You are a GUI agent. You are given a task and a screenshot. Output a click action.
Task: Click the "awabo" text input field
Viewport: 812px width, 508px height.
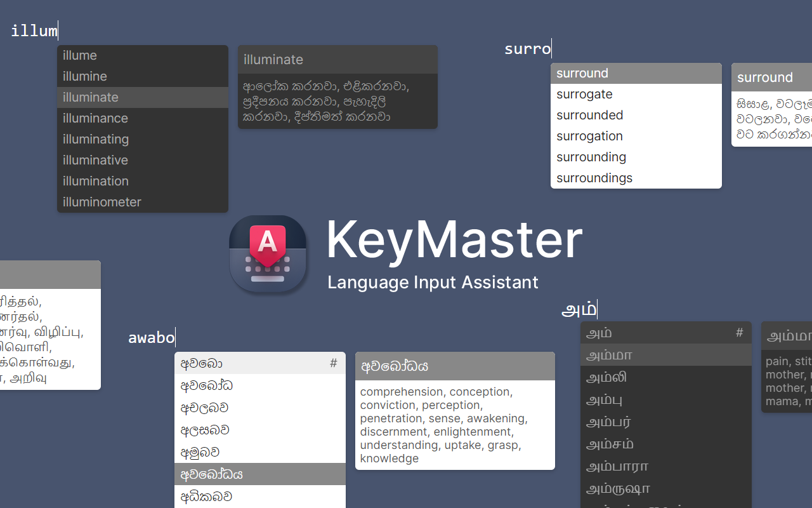tap(151, 337)
